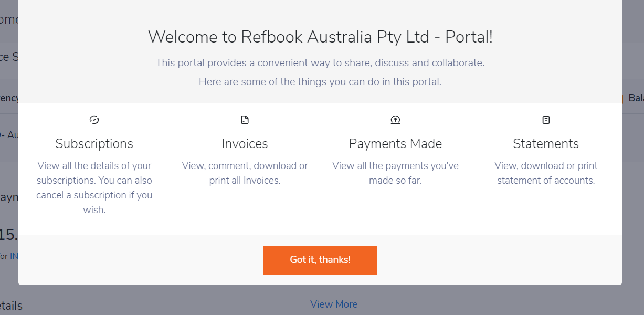Open the View More link
The image size is (644, 315).
334,304
